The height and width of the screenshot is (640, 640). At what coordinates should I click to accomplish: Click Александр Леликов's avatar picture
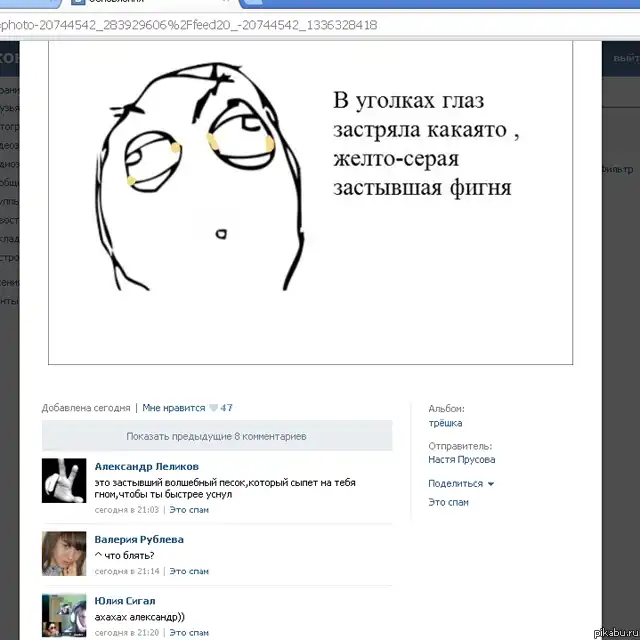64,481
